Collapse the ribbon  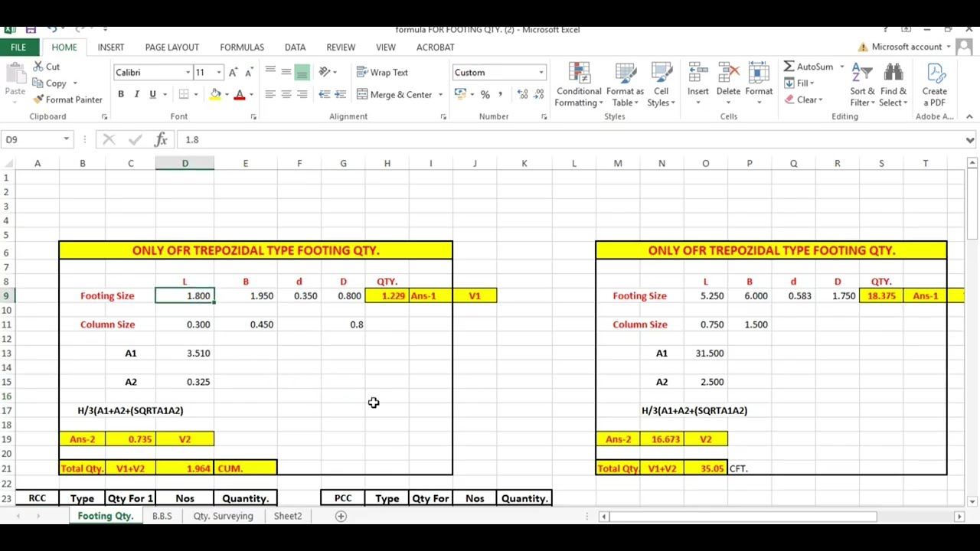[x=969, y=116]
